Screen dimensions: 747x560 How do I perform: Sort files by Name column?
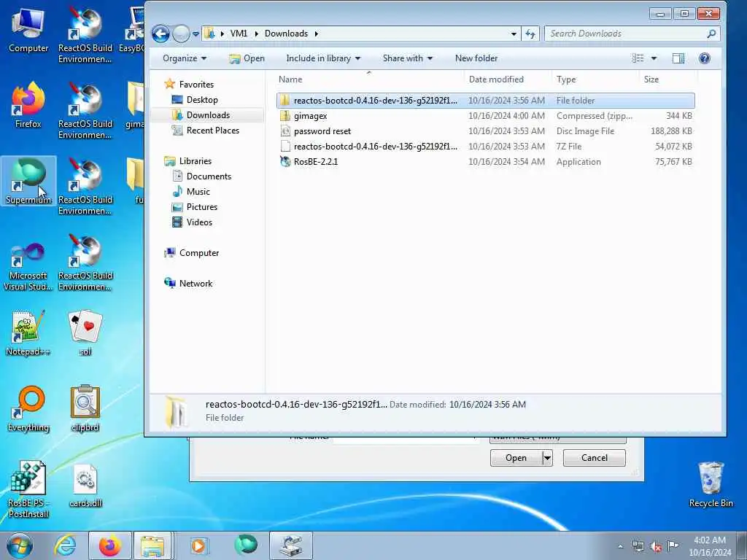[369, 79]
